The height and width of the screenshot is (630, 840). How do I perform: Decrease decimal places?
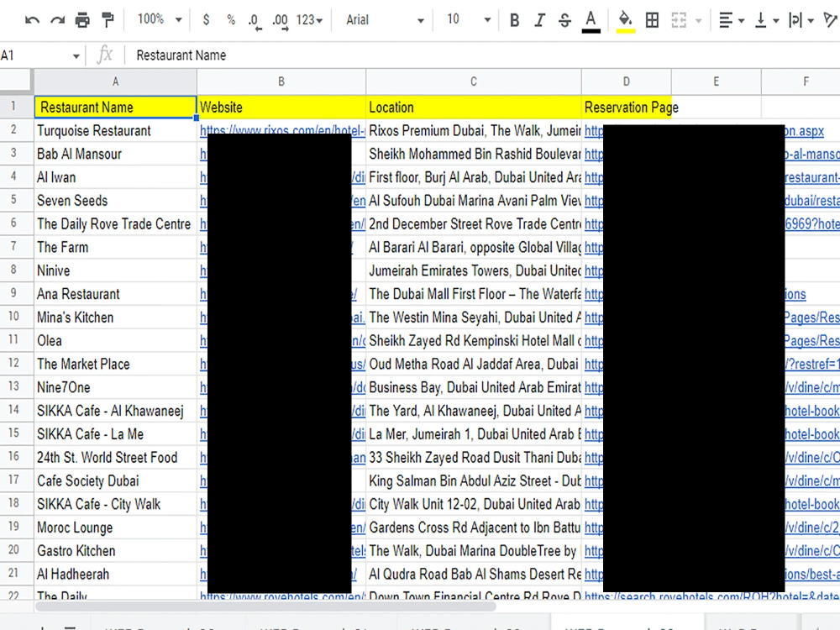coord(255,21)
